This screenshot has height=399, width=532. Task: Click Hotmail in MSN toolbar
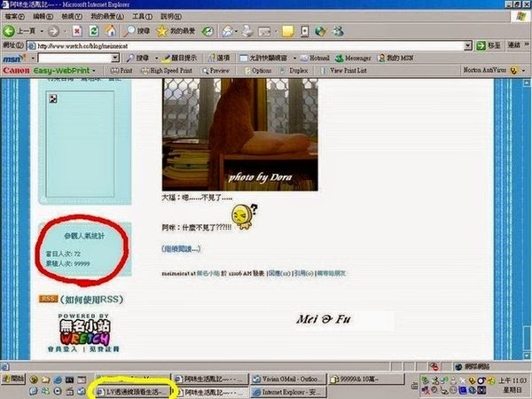coord(315,58)
